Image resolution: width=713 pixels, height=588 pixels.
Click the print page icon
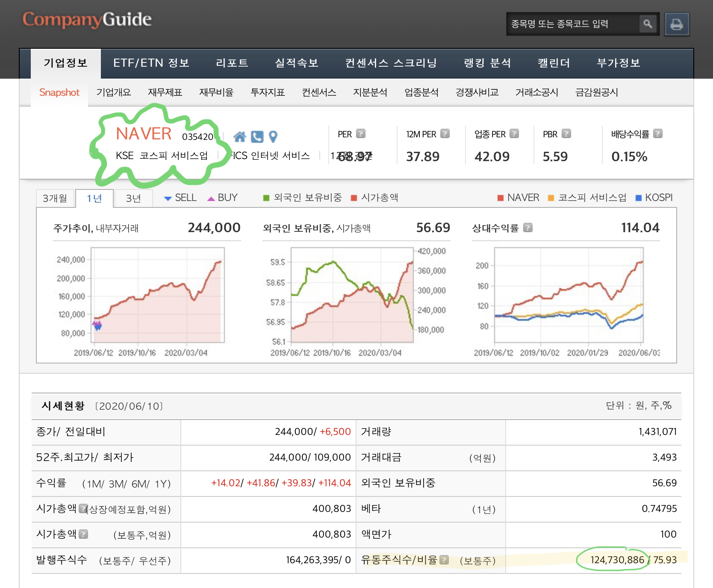tap(677, 24)
